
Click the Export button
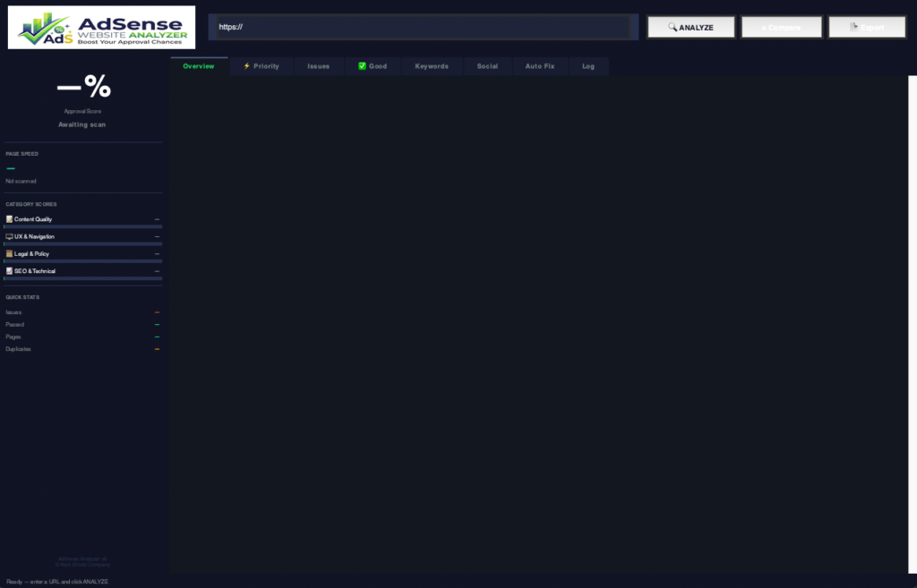(867, 26)
